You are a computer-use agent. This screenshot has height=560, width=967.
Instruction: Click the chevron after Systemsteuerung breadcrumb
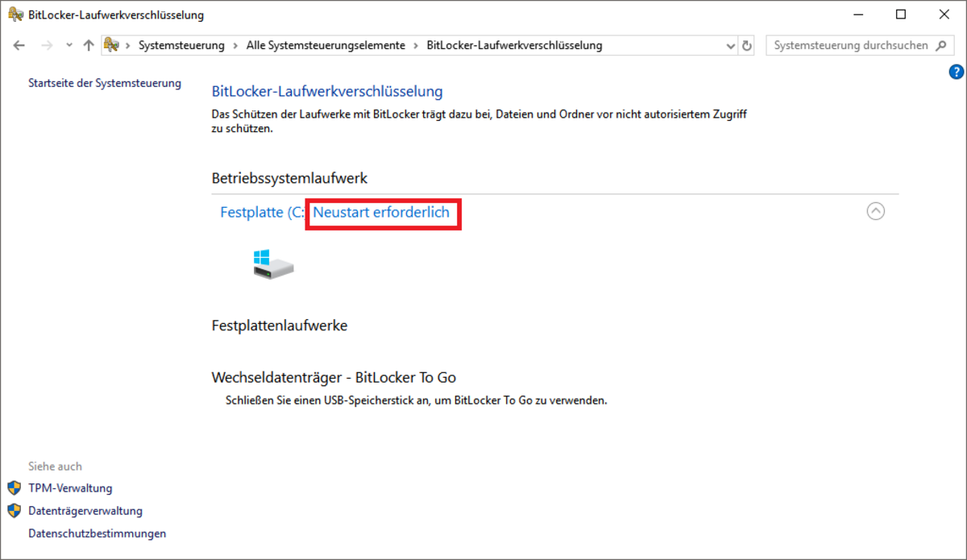pyautogui.click(x=235, y=46)
